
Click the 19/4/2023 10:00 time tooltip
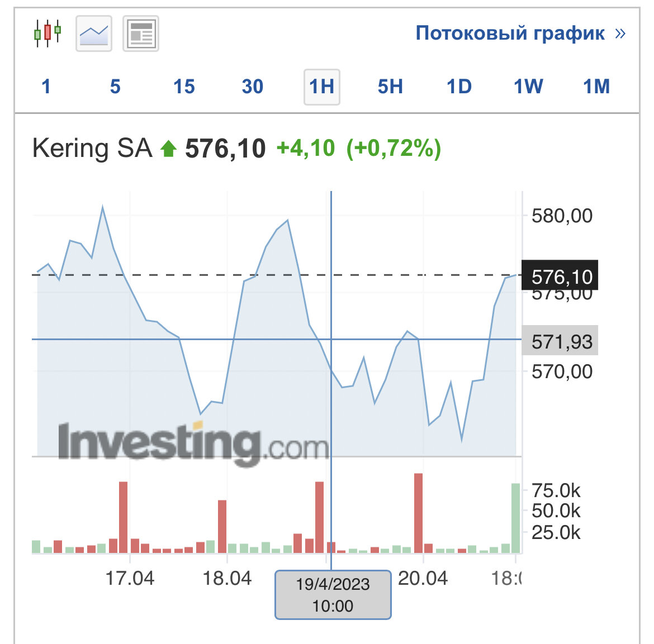pyautogui.click(x=333, y=595)
